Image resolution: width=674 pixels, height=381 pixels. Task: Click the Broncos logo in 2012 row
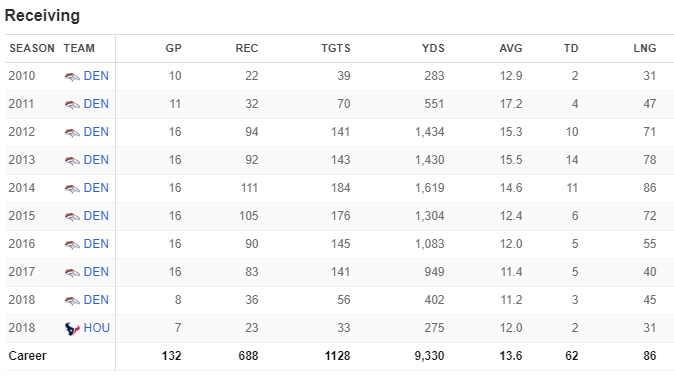(72, 132)
